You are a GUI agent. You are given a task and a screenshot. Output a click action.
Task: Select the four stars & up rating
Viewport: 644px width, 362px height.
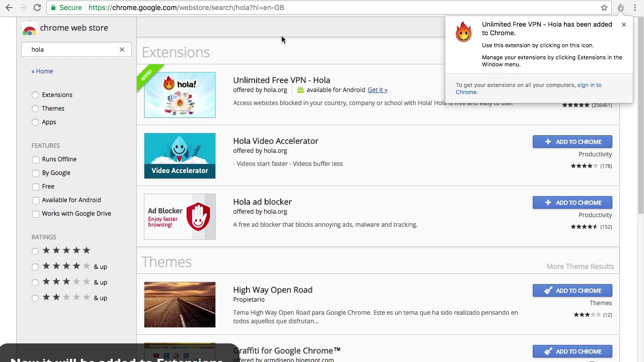(35, 267)
